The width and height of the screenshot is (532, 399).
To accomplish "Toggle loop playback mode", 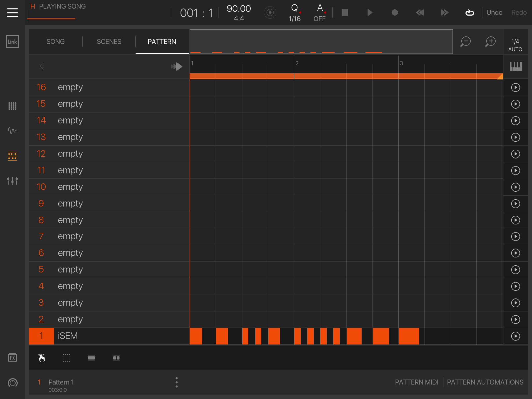I will tap(469, 12).
